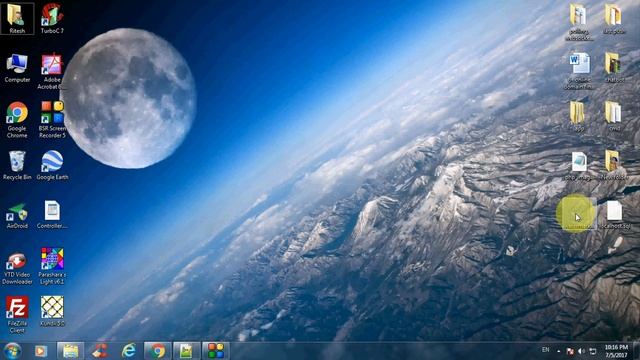Open the Ritesh user folder

pyautogui.click(x=17, y=18)
